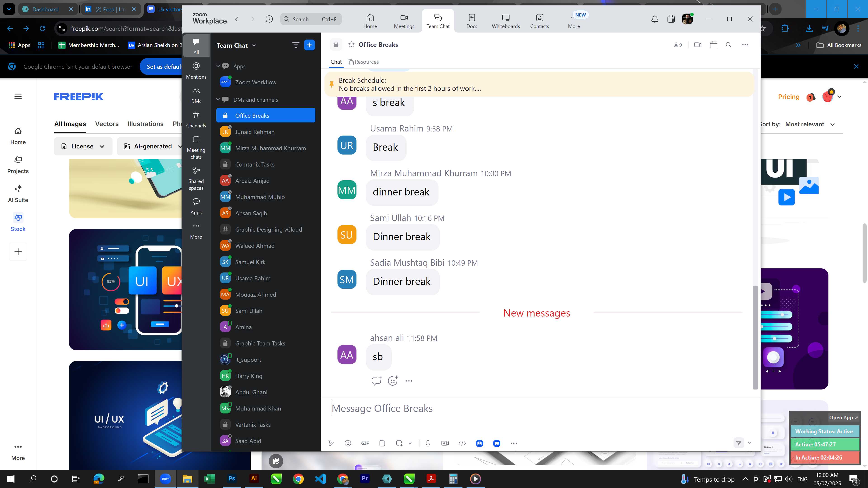This screenshot has width=868, height=488.
Task: Open profile avatar in Zoom title bar
Action: click(687, 19)
